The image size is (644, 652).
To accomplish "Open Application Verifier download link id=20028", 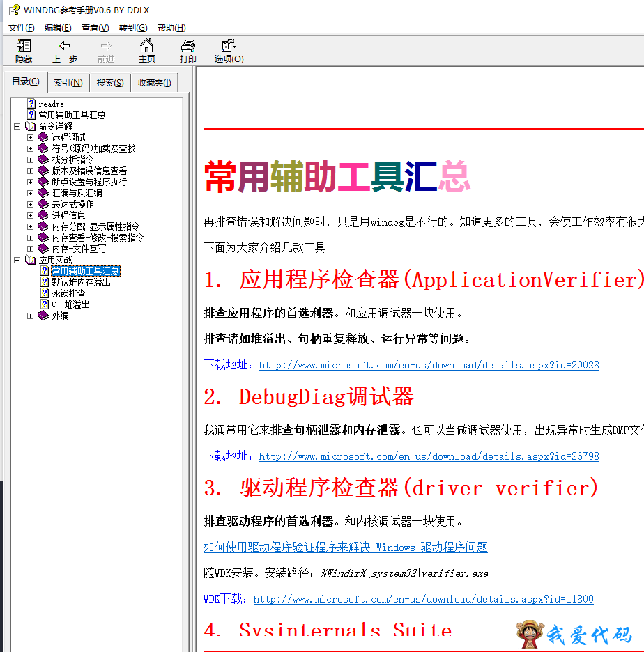I will tap(429, 365).
